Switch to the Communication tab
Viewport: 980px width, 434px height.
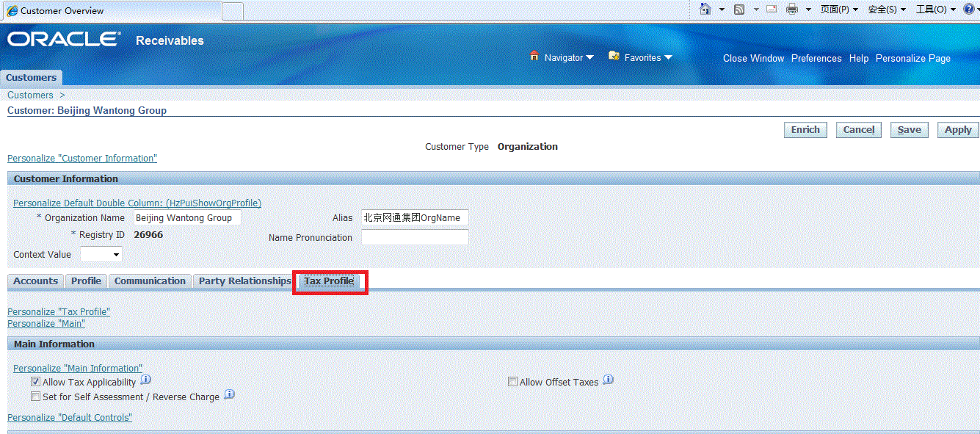coord(150,281)
